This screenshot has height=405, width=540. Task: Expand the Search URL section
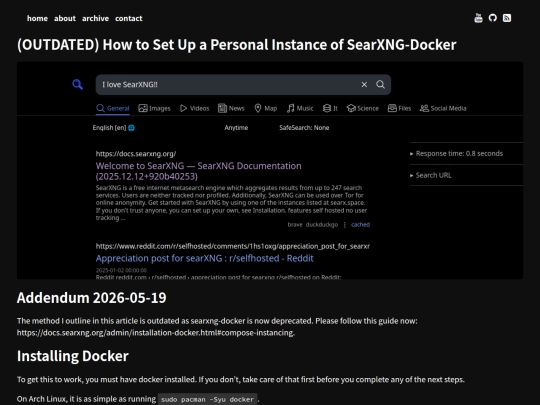click(x=431, y=175)
